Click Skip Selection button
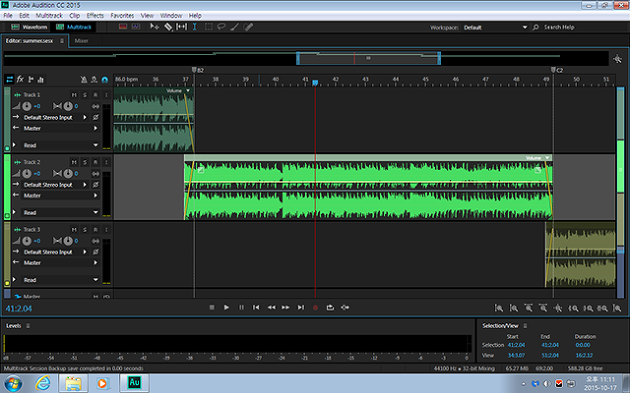 (345, 307)
